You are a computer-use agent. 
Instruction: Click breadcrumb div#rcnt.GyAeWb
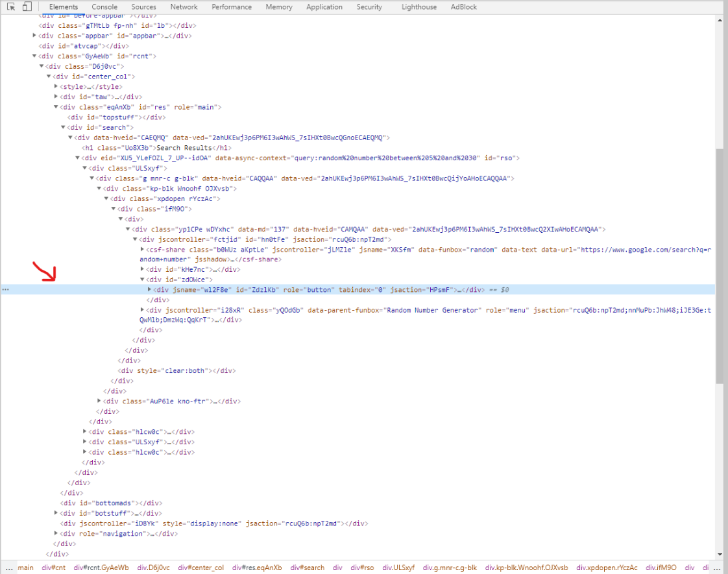point(101,568)
